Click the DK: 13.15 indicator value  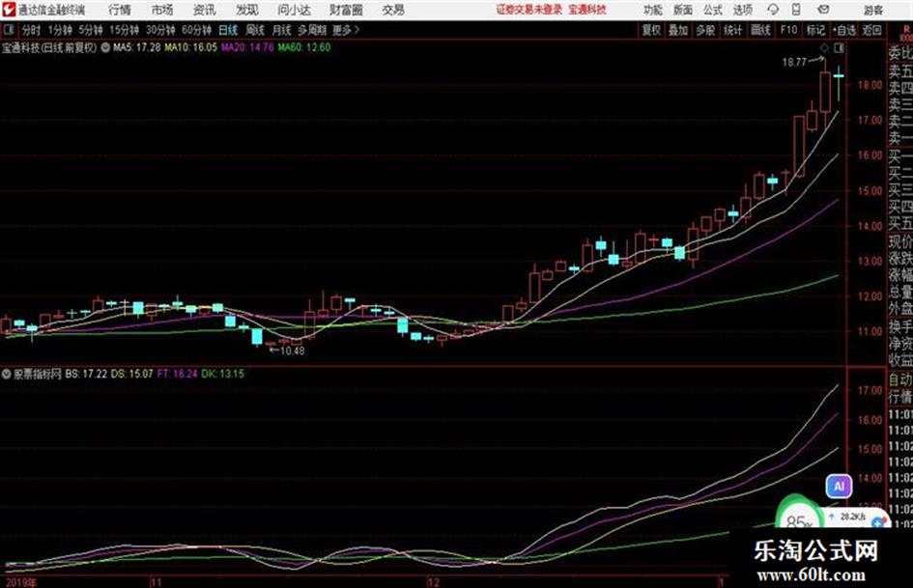click(x=222, y=374)
